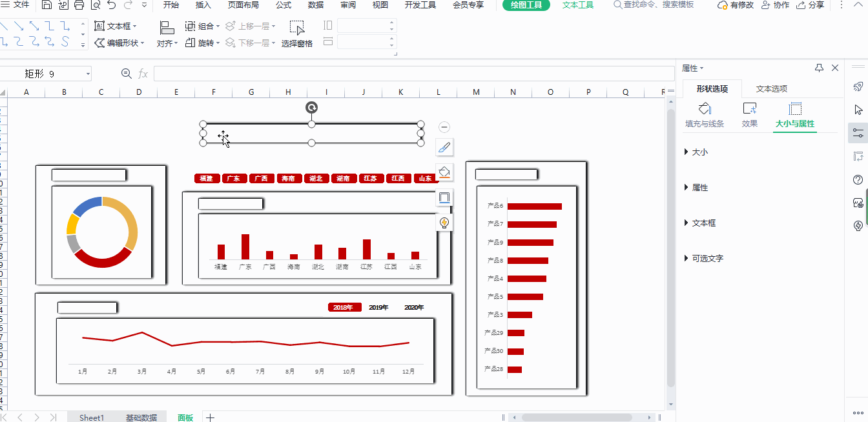Image resolution: width=868 pixels, height=422 pixels.
Task: Click the lightning bulb icon in right sidebar
Action: click(x=858, y=226)
